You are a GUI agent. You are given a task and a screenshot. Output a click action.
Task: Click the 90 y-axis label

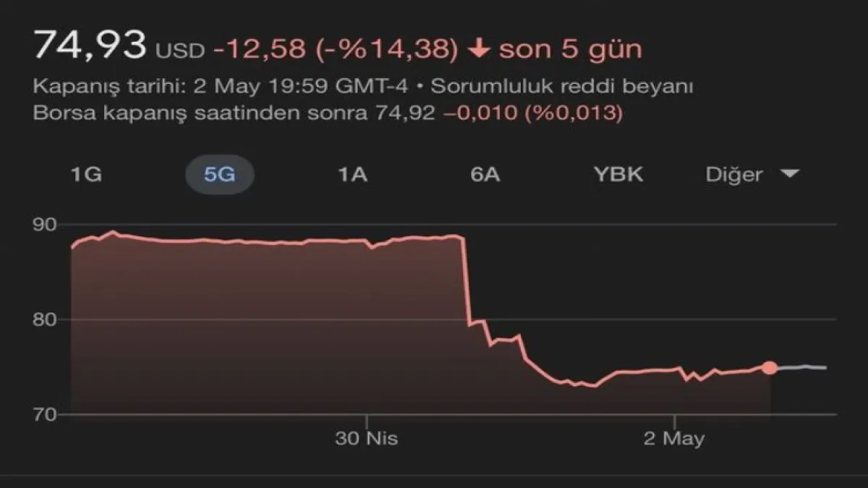(45, 225)
